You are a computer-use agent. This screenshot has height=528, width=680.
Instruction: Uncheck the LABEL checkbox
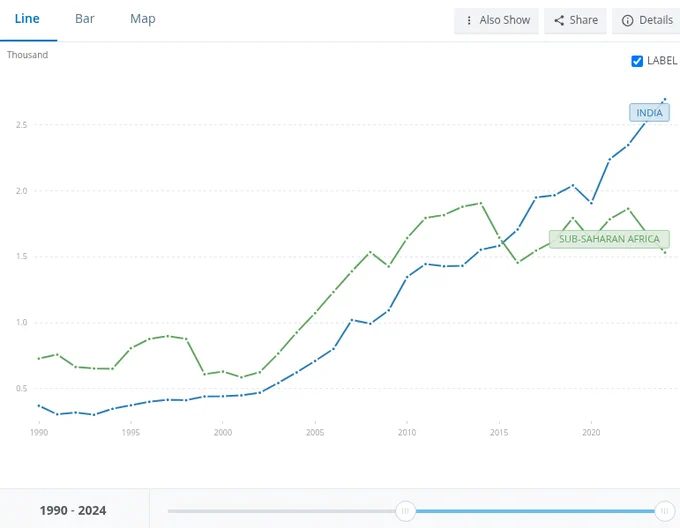coord(637,61)
